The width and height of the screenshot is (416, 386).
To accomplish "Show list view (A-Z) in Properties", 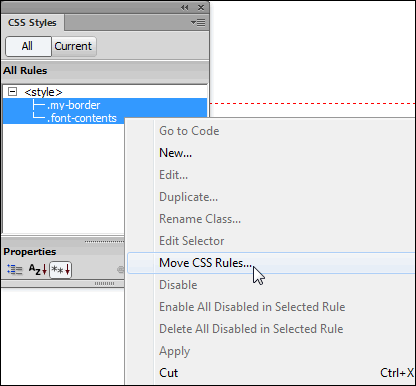I will pos(38,269).
